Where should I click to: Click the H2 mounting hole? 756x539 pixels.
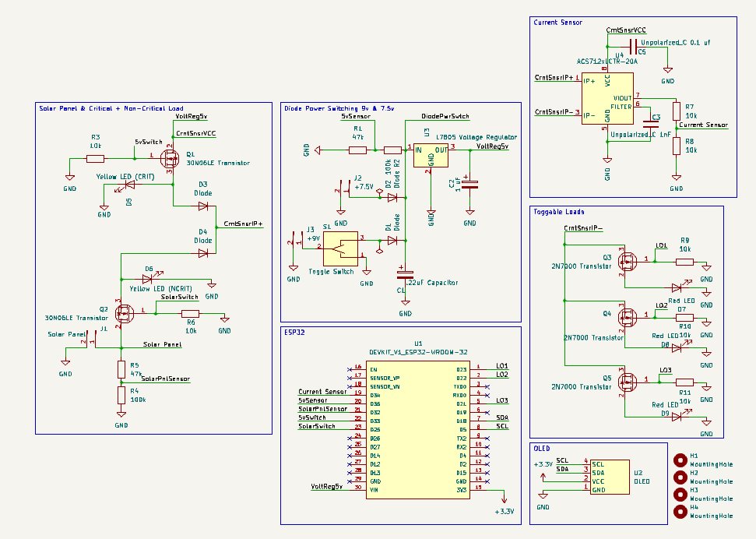[x=680, y=477]
